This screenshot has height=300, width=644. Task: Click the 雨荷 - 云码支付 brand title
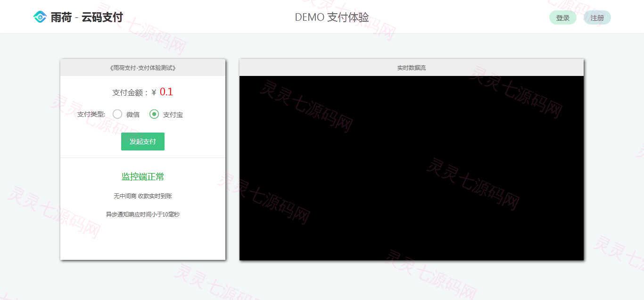point(87,17)
